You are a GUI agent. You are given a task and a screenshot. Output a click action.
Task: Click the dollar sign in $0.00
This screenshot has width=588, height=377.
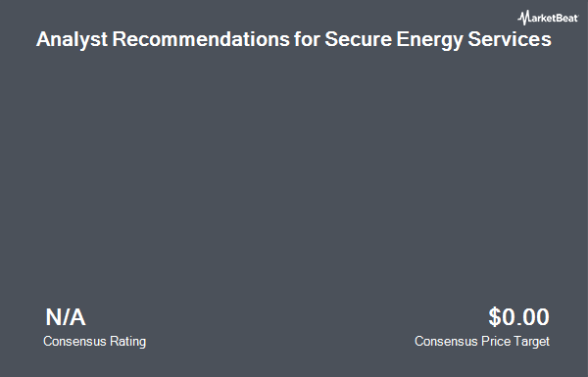click(x=495, y=317)
